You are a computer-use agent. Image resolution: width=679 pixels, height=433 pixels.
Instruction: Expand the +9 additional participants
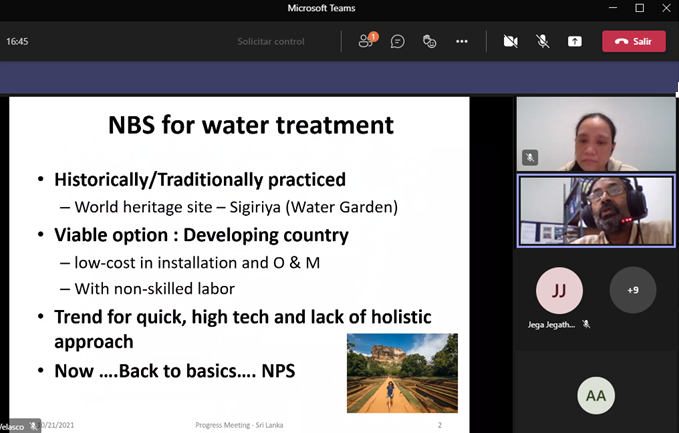(x=633, y=290)
